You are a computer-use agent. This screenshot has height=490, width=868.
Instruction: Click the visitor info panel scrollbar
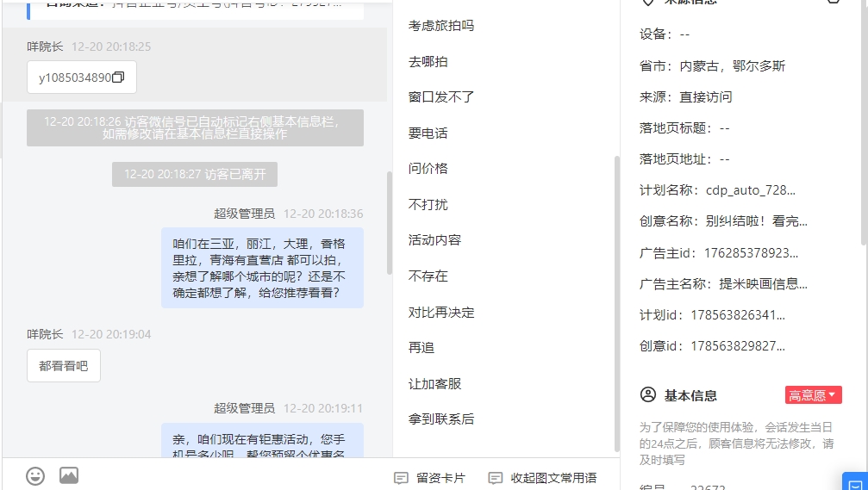point(865,121)
